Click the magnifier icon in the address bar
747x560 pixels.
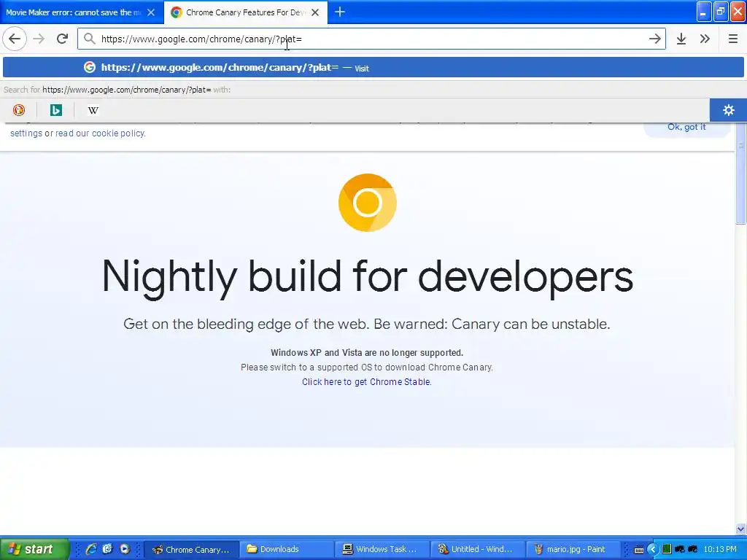(x=89, y=39)
